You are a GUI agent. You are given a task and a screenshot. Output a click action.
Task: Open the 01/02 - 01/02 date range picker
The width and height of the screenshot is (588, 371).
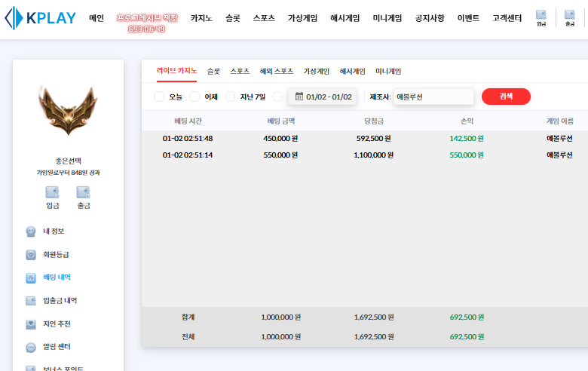pos(323,97)
